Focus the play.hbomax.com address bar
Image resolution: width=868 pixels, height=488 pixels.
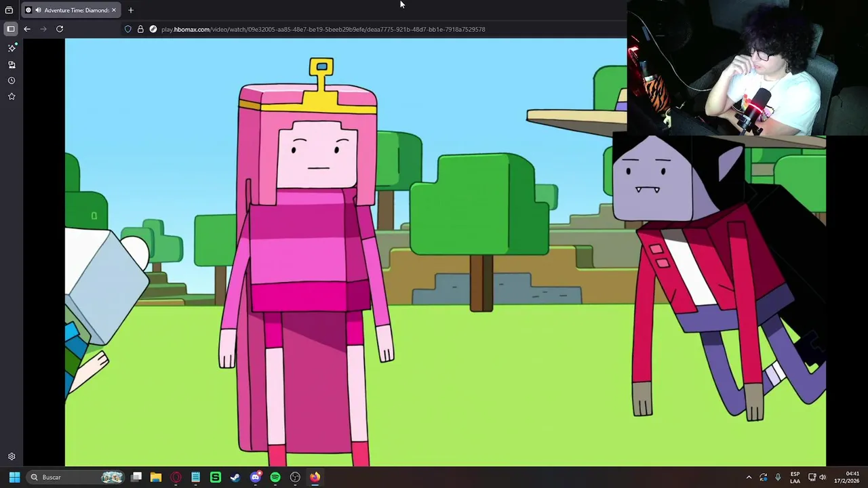point(323,29)
